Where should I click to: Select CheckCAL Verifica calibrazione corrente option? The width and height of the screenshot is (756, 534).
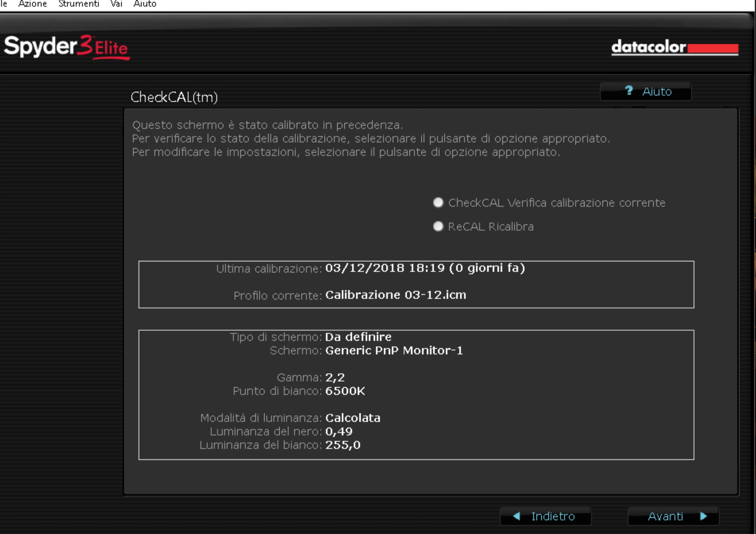pyautogui.click(x=438, y=202)
